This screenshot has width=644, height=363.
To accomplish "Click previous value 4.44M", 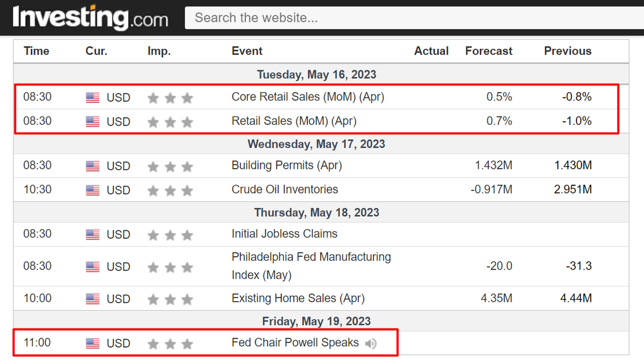I will coord(576,298).
